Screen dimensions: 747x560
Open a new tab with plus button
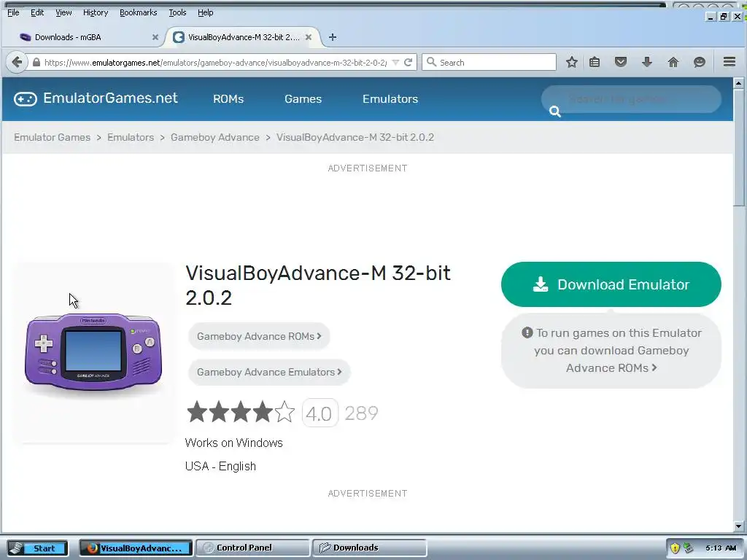click(x=333, y=37)
